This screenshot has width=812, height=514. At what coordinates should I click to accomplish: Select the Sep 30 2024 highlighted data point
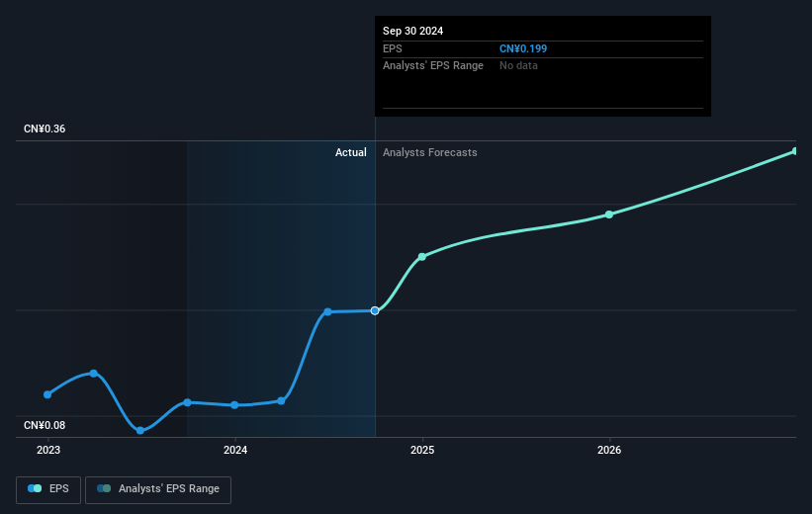coord(375,310)
